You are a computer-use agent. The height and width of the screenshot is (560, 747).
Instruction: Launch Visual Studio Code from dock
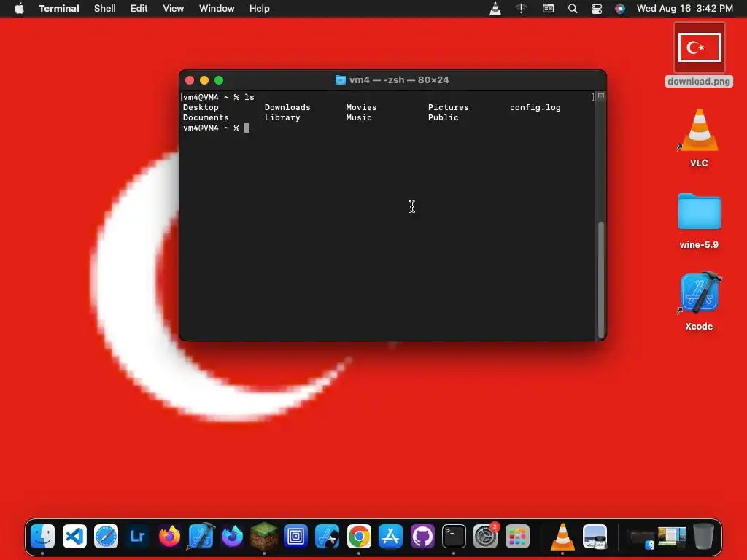pyautogui.click(x=74, y=537)
